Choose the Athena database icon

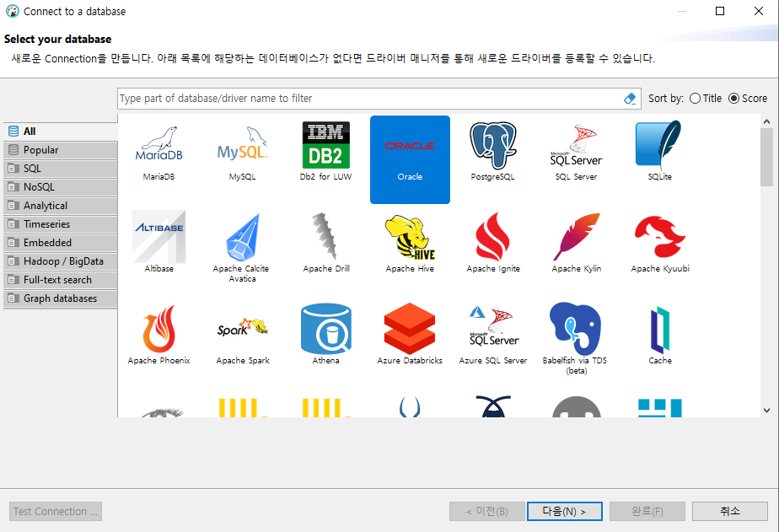326,329
